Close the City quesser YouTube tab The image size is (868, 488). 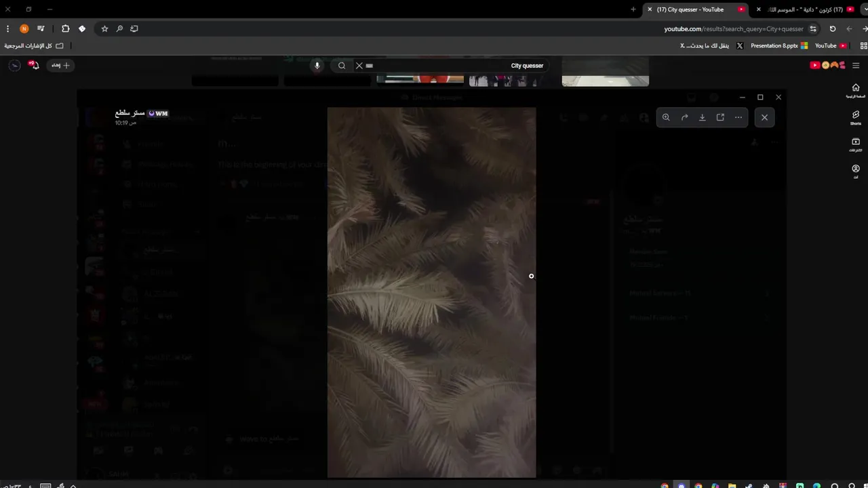tap(650, 9)
